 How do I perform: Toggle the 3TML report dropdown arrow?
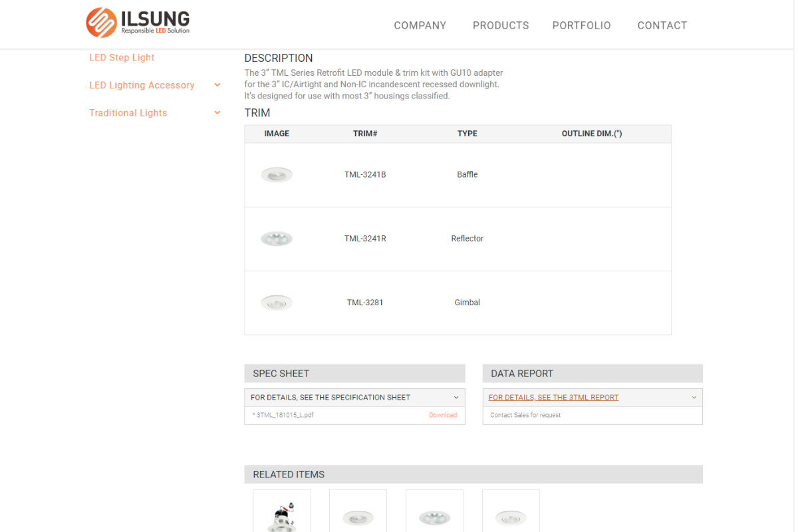point(694,398)
